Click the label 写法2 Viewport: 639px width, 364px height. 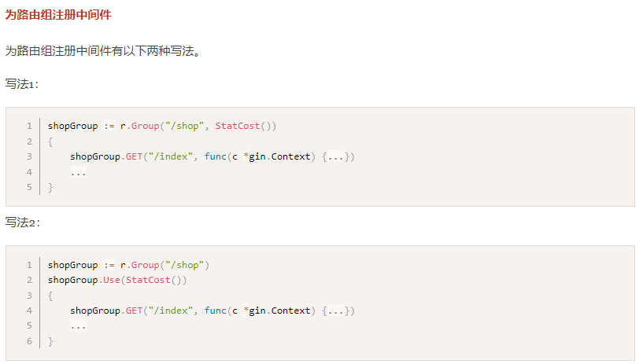coord(22,222)
